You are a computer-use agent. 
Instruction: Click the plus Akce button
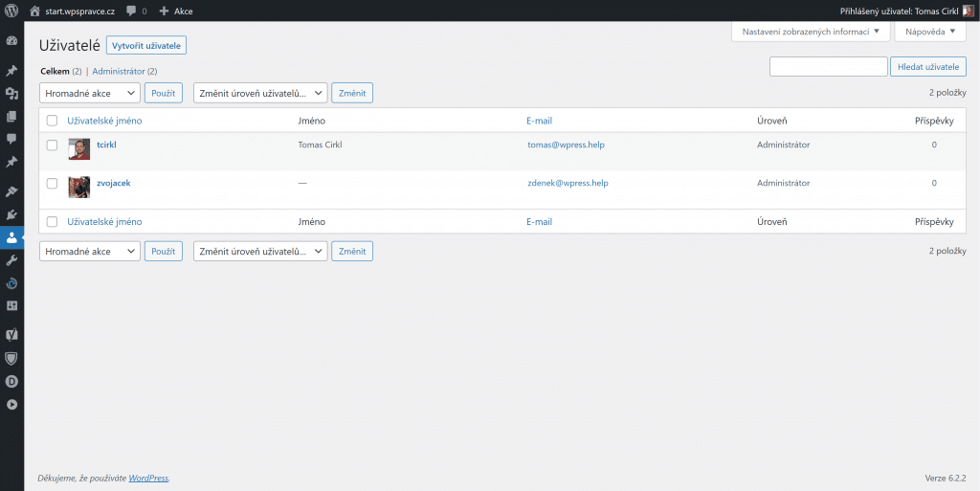176,11
